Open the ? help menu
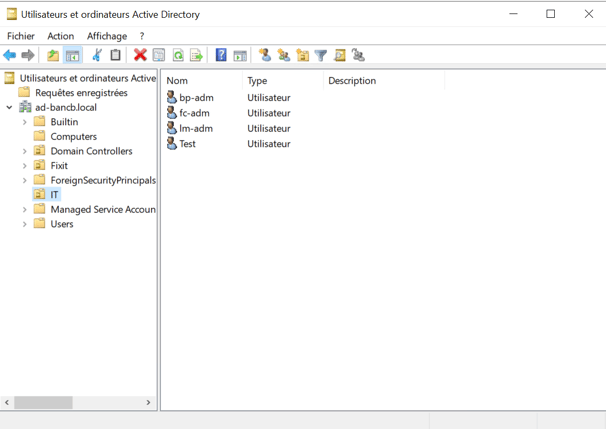 [142, 36]
